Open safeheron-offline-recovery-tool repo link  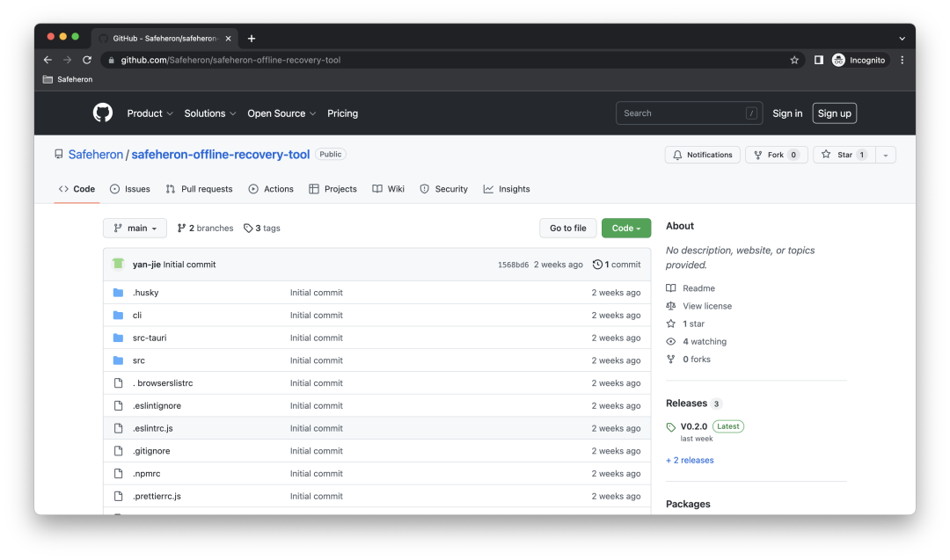pos(221,155)
